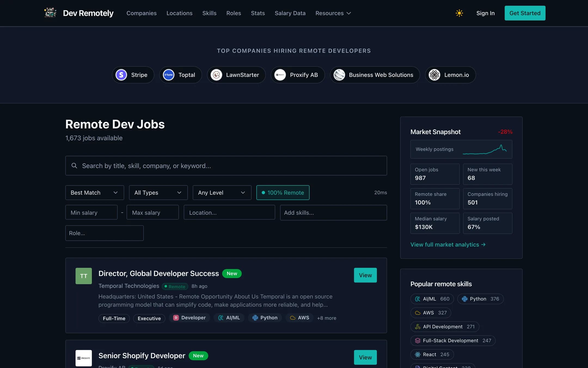
Task: Click the Weekly postings sparkline chart
Action: pos(485,149)
